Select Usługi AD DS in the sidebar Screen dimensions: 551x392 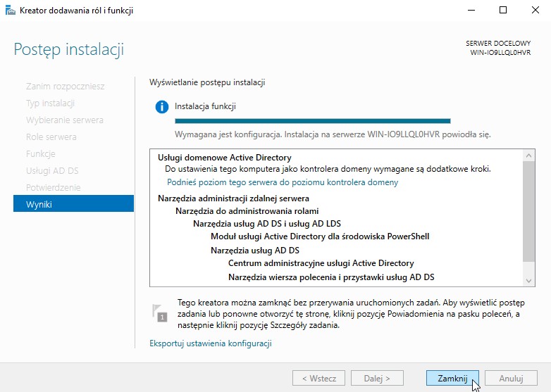(52, 170)
